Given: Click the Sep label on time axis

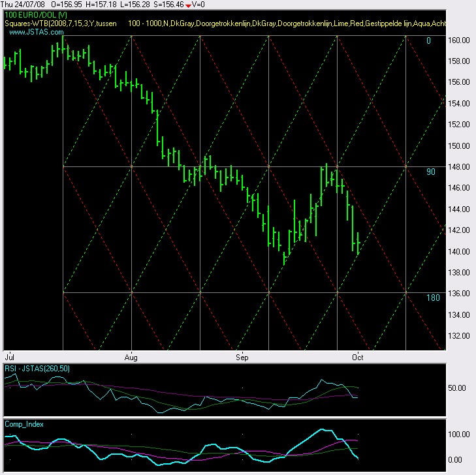Looking at the screenshot, I should pyautogui.click(x=243, y=358).
